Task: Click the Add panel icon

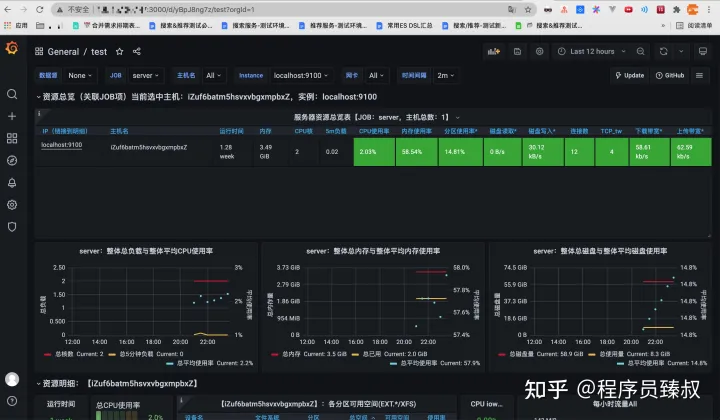Action: 494,51
